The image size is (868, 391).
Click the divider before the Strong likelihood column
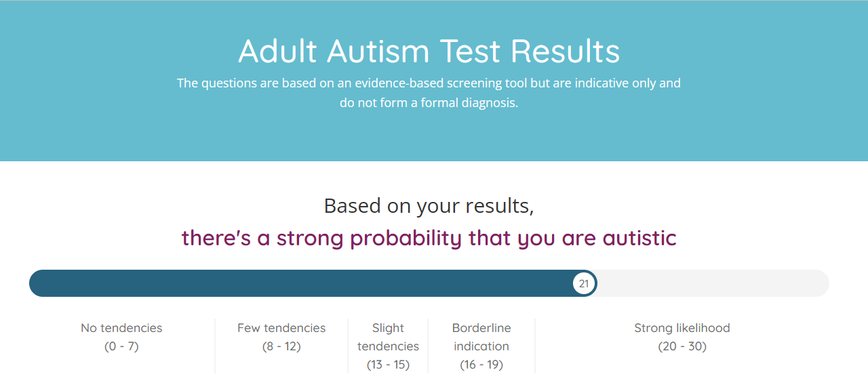point(535,346)
